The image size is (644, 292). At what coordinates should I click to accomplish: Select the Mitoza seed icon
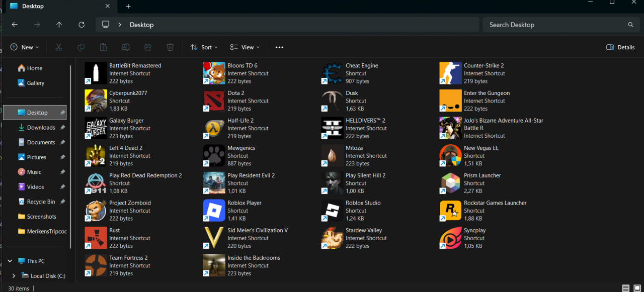[332, 156]
